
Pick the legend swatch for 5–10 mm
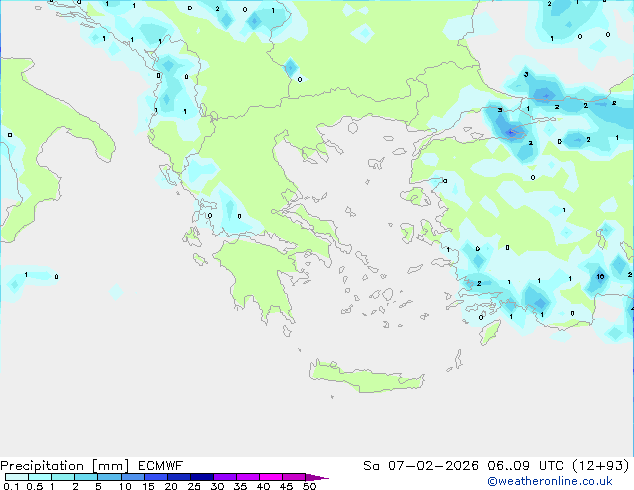coord(109,477)
